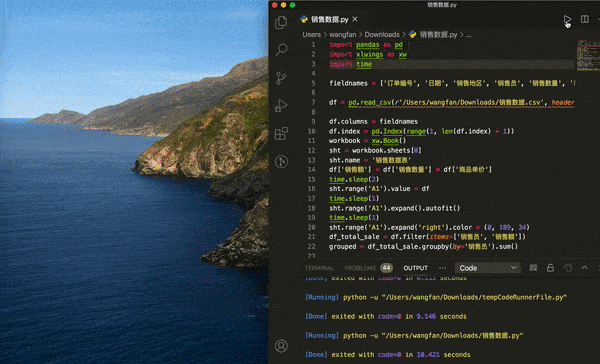The height and width of the screenshot is (364, 600).
Task: Open the Accounts menu icon
Action: [281, 346]
